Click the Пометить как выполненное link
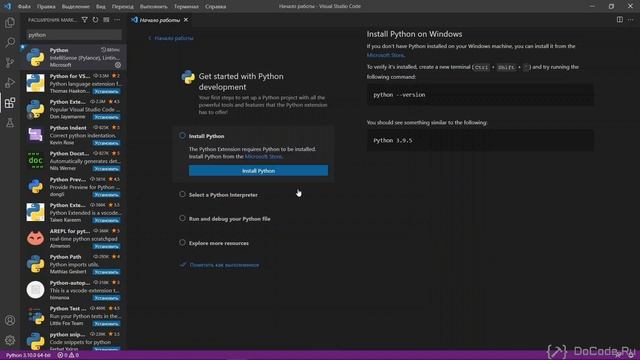 (224, 265)
